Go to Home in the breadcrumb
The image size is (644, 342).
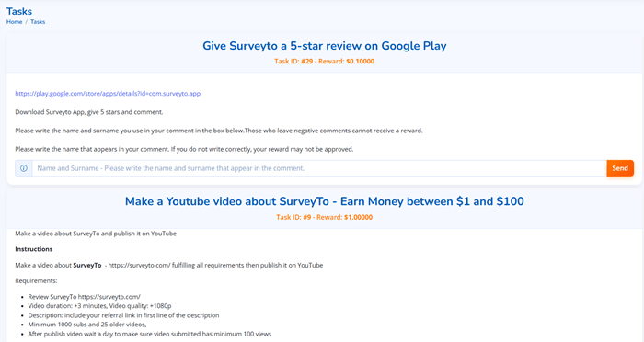[15, 22]
